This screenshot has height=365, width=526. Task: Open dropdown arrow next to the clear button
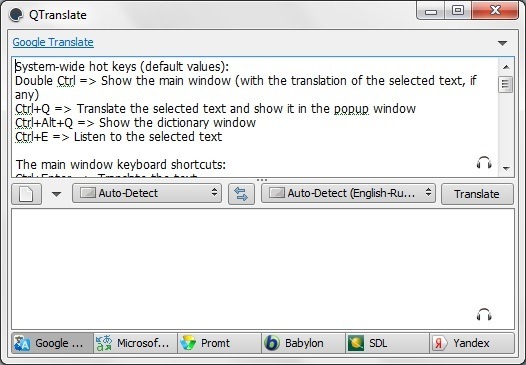[x=56, y=194]
